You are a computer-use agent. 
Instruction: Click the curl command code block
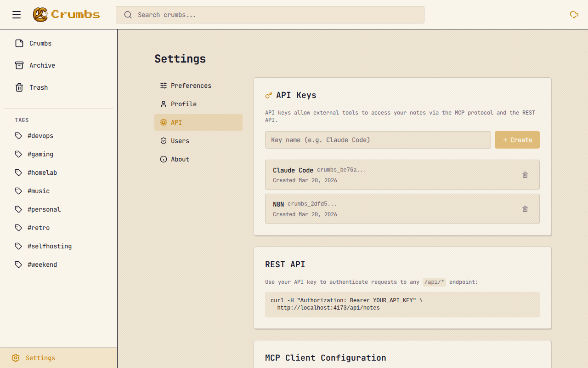click(402, 304)
